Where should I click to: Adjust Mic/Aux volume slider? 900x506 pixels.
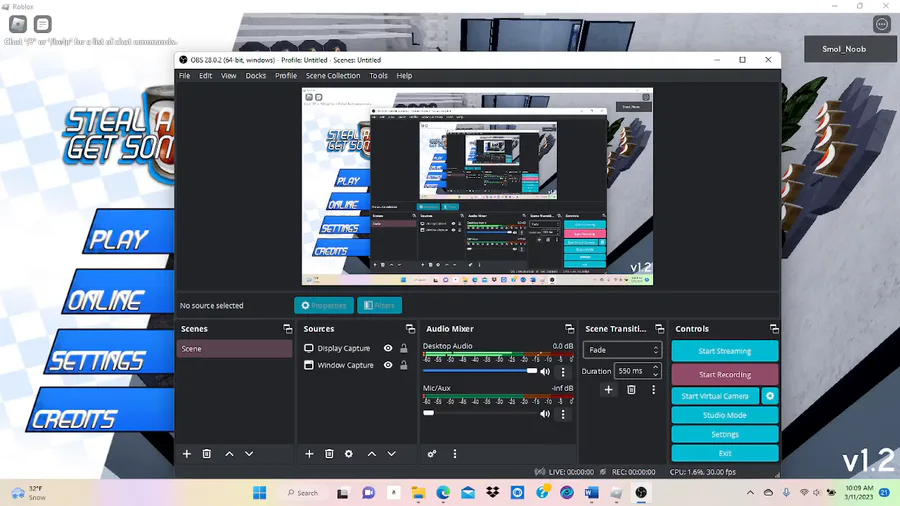(x=480, y=413)
